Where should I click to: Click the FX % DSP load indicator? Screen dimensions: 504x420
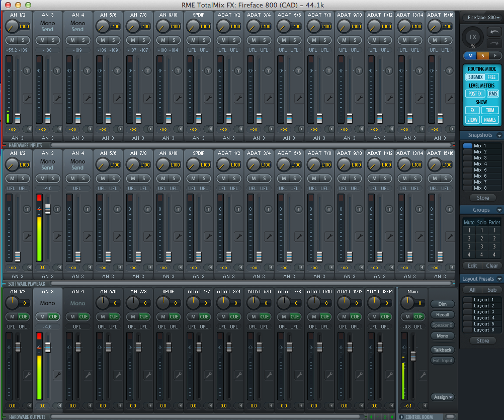(473, 38)
